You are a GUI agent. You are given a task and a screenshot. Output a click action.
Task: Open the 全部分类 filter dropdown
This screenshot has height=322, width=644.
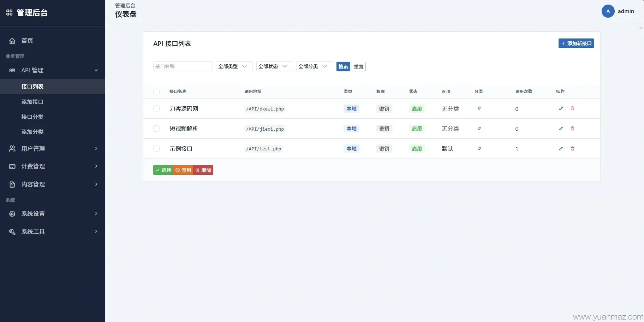click(x=315, y=66)
